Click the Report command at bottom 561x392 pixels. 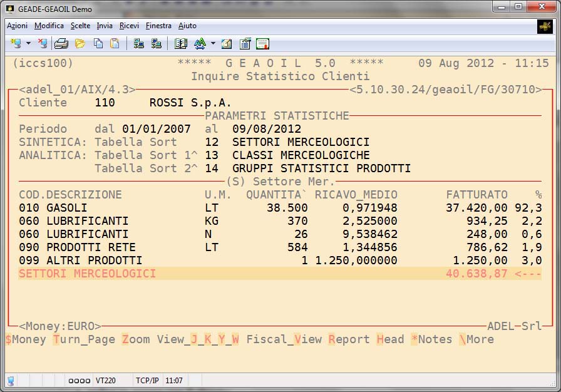coord(349,339)
